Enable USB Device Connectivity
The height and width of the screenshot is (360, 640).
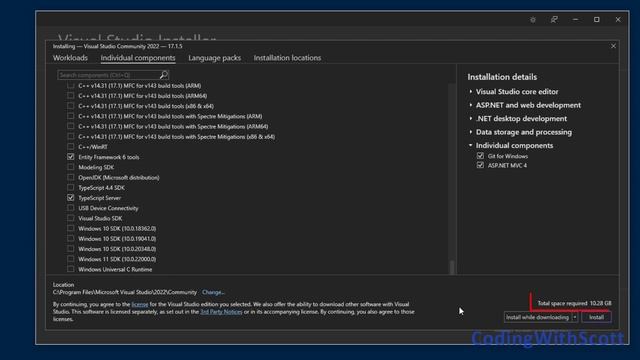(x=71, y=208)
